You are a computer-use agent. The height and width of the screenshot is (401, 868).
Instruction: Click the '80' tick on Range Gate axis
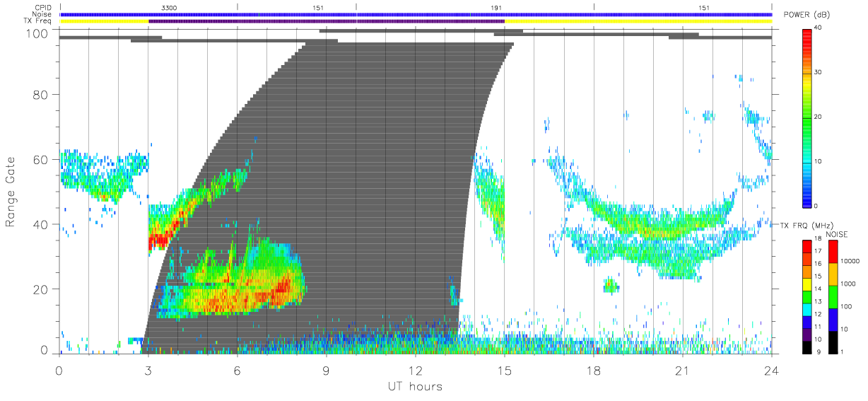click(x=40, y=94)
